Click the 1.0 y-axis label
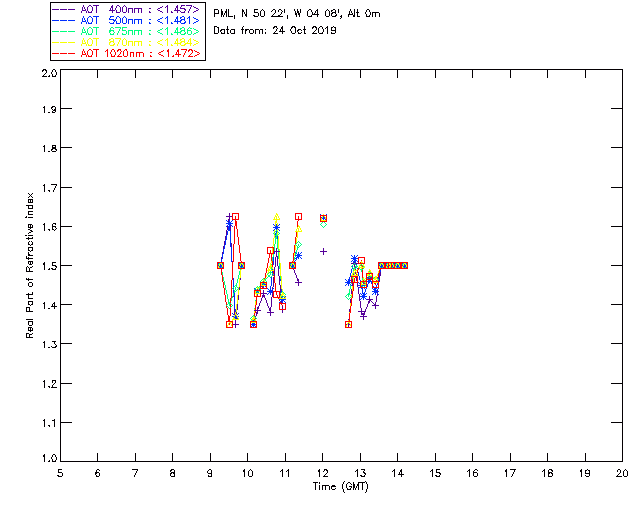The height and width of the screenshot is (512, 640). 49,458
